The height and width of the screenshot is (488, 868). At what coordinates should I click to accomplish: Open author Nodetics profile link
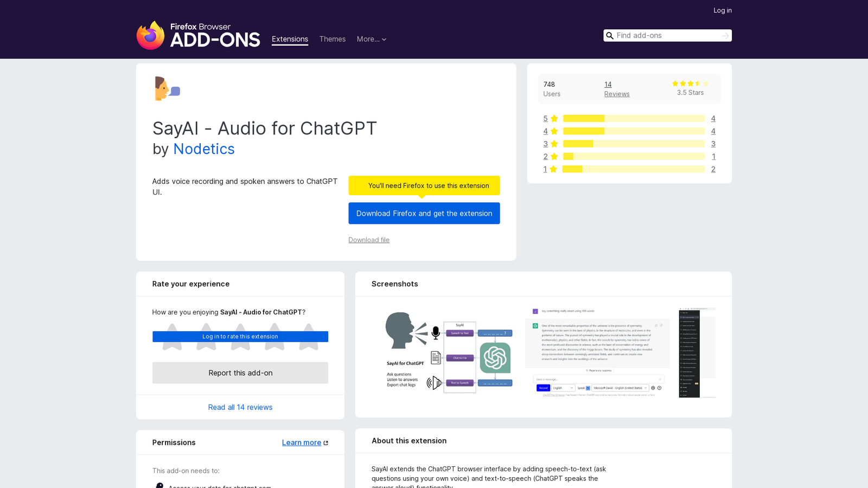(204, 149)
